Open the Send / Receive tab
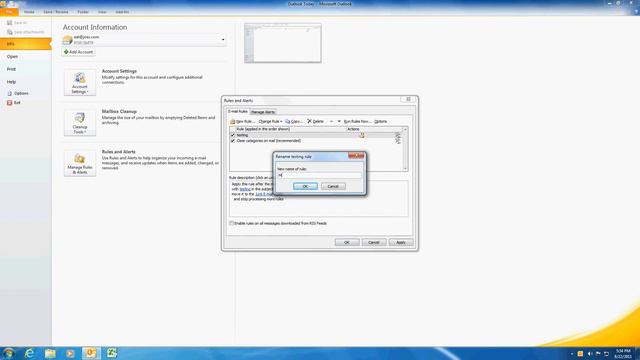Viewport: 640px width, 360px height. (56, 12)
